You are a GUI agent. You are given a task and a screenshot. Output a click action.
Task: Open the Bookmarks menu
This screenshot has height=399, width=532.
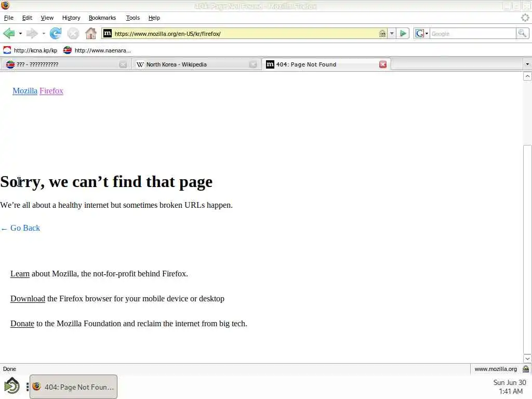(102, 18)
